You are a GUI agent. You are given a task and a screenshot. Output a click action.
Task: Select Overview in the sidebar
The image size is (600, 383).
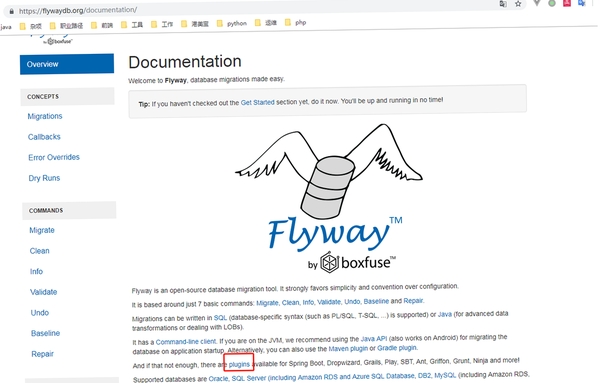pyautogui.click(x=67, y=64)
